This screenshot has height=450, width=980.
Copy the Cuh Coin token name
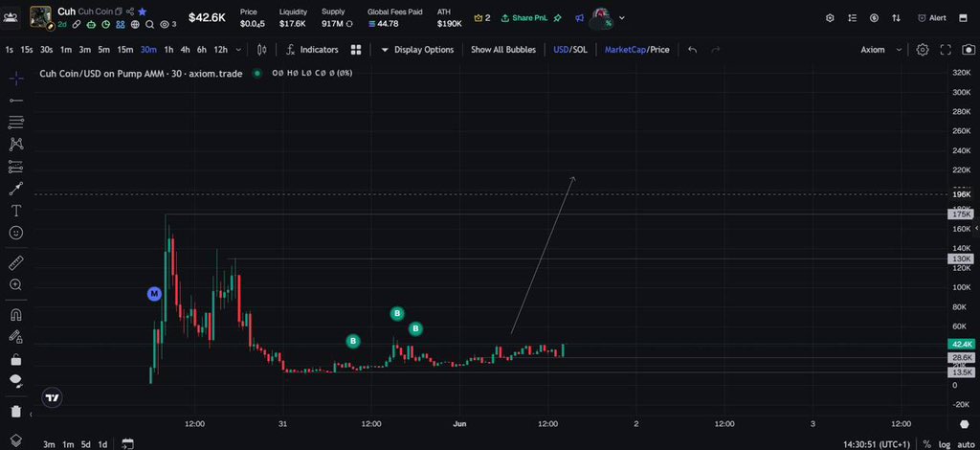[x=119, y=11]
